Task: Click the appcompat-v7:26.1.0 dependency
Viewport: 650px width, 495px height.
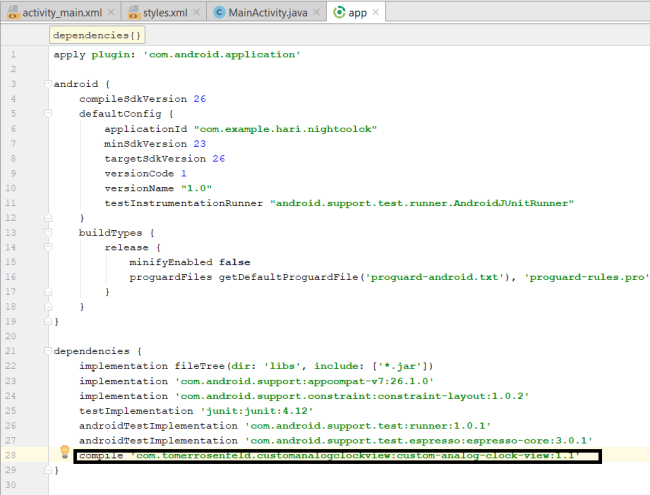Action: click(304, 381)
